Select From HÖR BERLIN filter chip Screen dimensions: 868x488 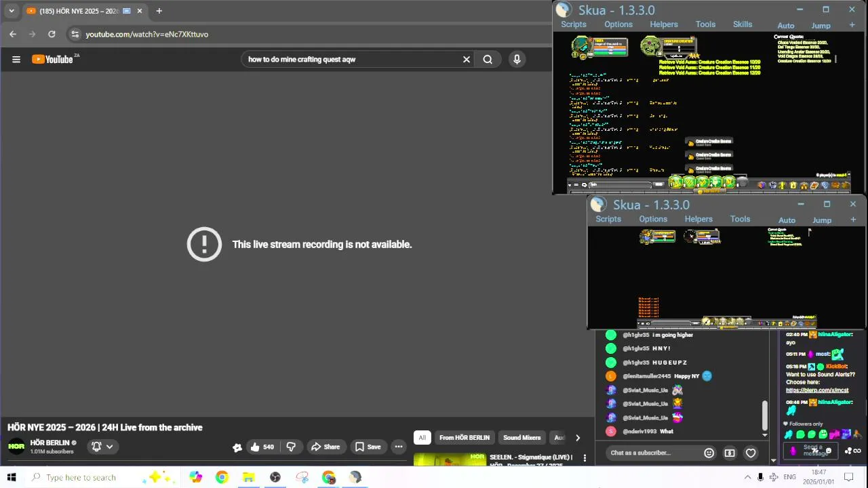tap(465, 438)
